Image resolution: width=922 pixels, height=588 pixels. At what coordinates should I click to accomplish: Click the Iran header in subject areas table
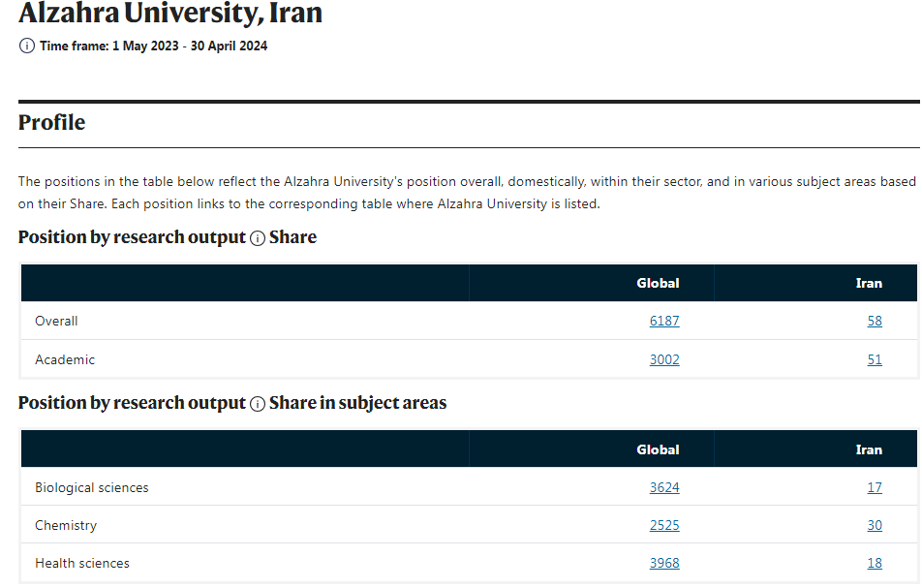869,449
